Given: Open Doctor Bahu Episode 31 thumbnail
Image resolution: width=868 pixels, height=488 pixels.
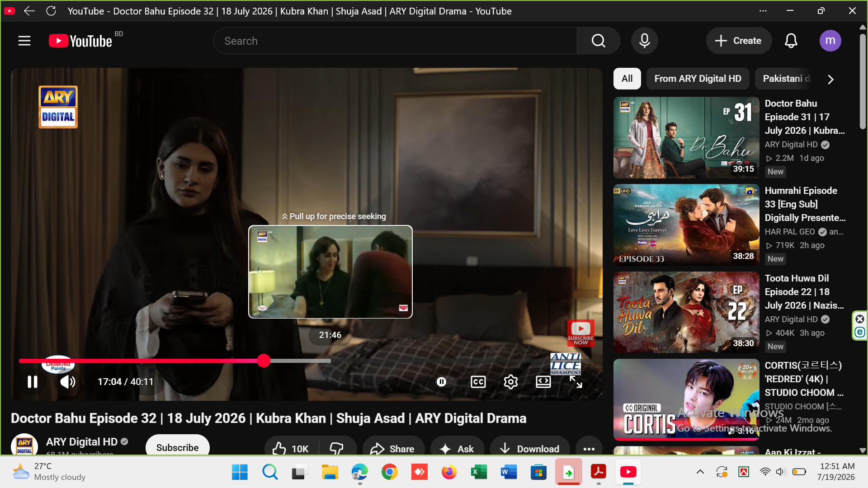Looking at the screenshot, I should click(686, 137).
